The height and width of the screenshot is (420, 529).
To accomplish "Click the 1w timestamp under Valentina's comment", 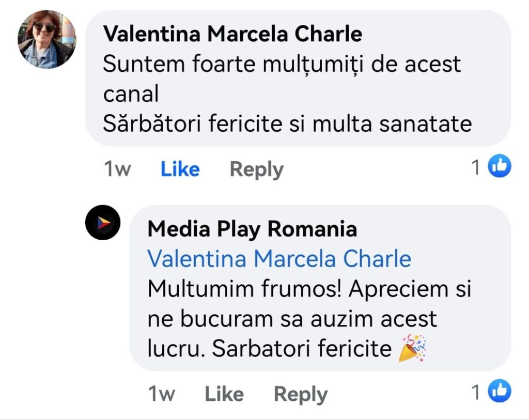I will [117, 169].
